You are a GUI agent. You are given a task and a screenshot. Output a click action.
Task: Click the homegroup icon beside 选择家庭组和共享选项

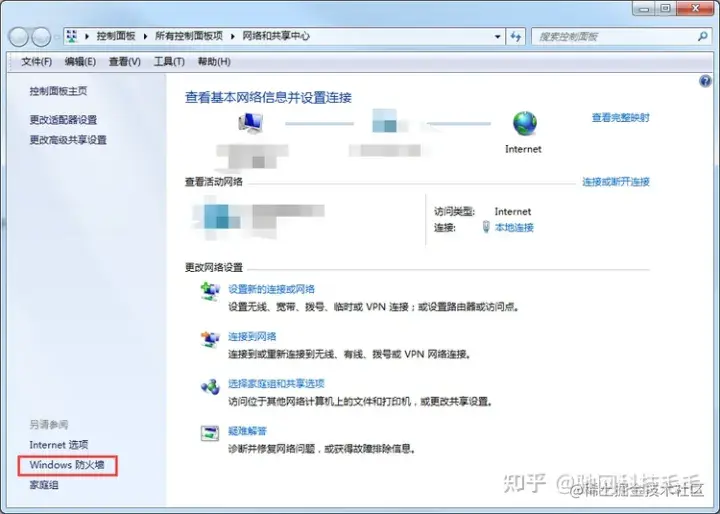coord(210,387)
